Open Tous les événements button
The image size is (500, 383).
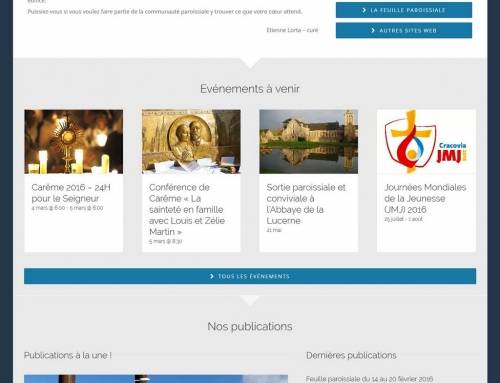[250, 276]
